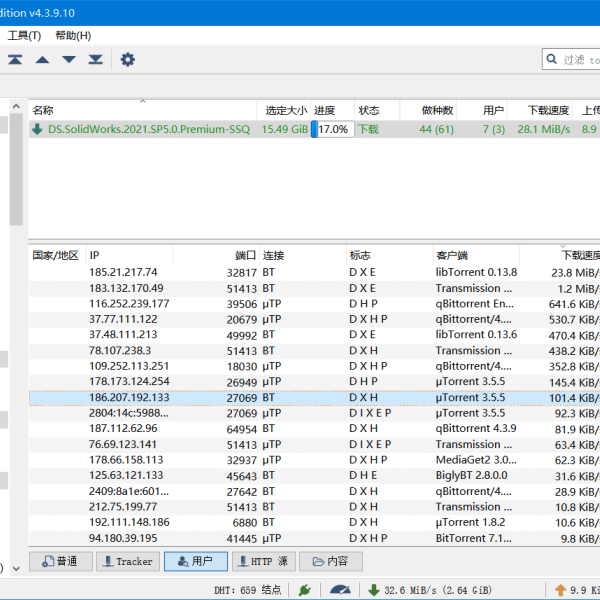Select the 用户 tab

coord(196,561)
